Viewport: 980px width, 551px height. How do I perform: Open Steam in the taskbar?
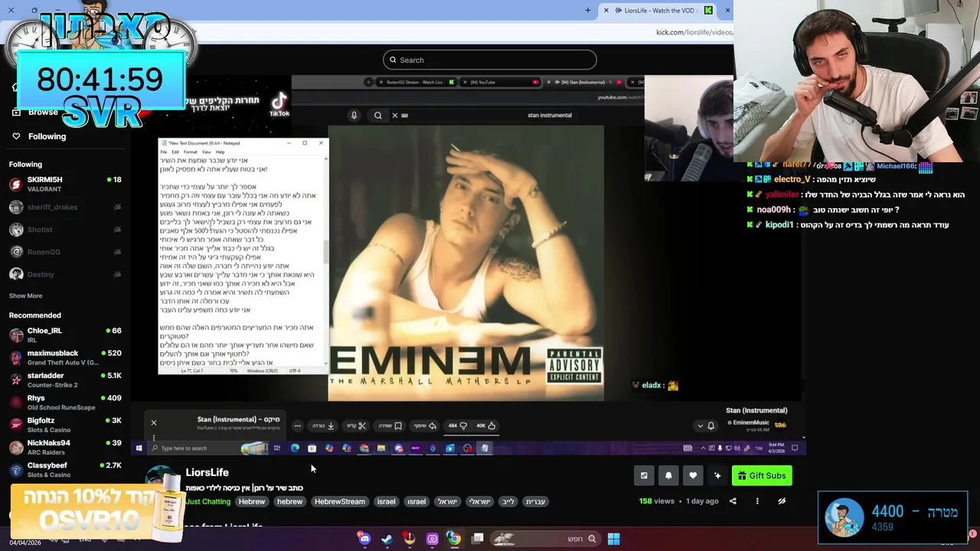[x=387, y=539]
